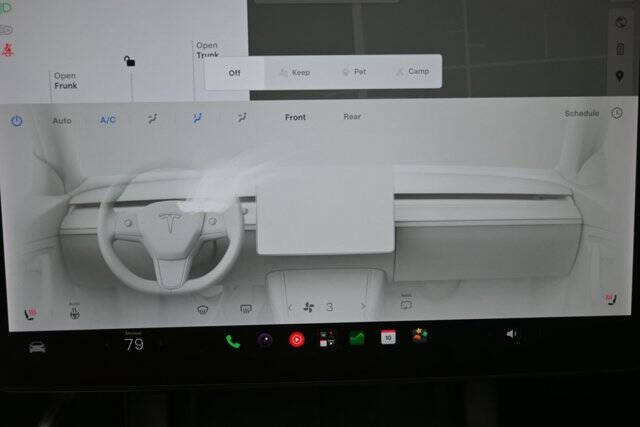Toggle passenger seat heater icon
The height and width of the screenshot is (427, 640).
pyautogui.click(x=611, y=299)
